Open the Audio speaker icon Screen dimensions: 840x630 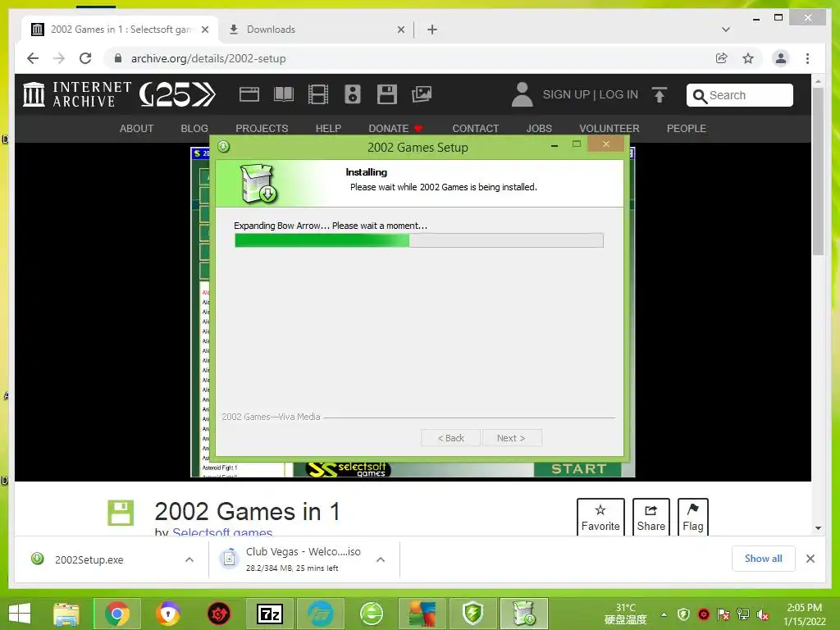tap(352, 94)
